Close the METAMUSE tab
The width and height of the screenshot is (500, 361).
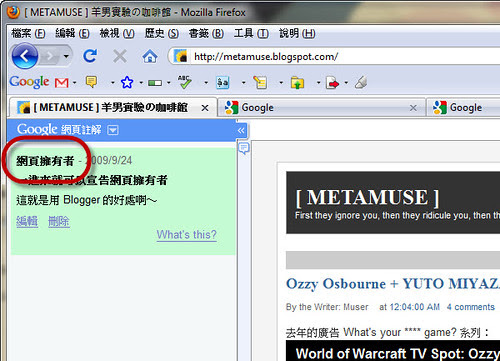click(205, 108)
